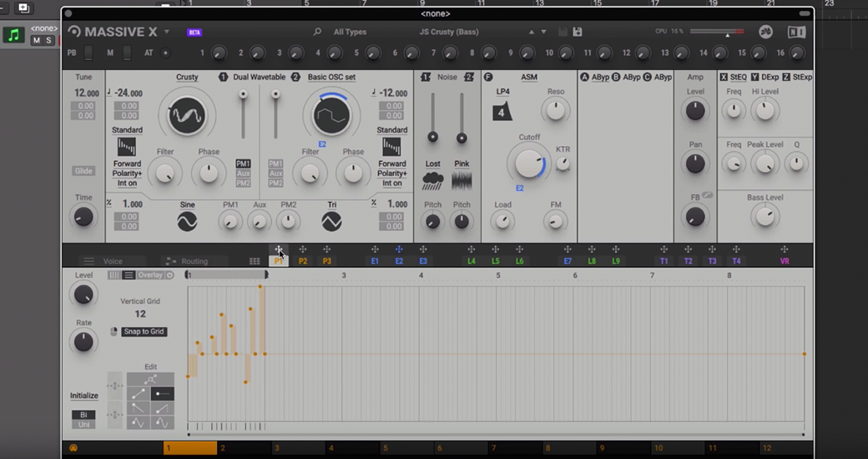Toggle the horizontal lines grid view button
Screen dimensions: 868x459
pyautogui.click(x=129, y=275)
